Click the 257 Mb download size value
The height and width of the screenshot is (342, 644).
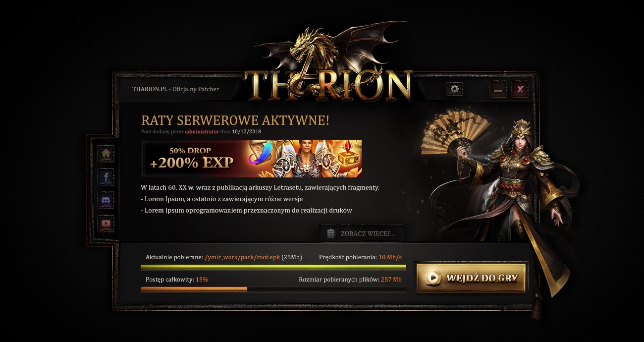391,280
